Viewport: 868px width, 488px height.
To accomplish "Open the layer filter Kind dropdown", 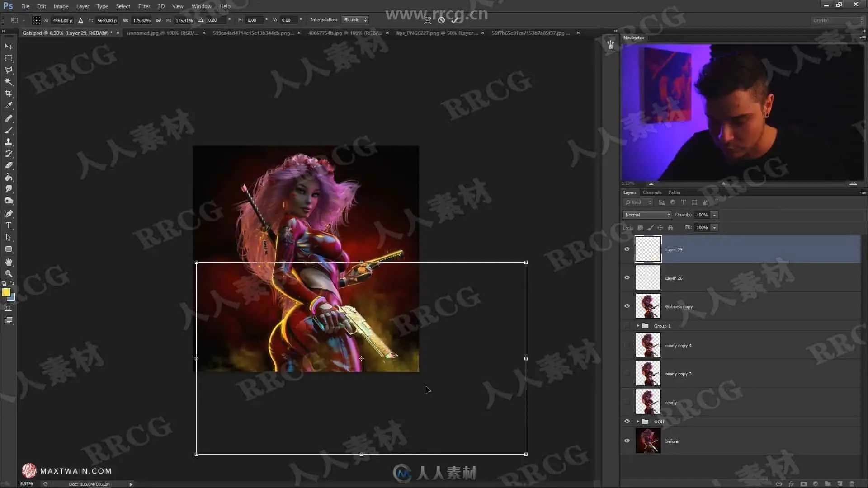I will pyautogui.click(x=638, y=202).
